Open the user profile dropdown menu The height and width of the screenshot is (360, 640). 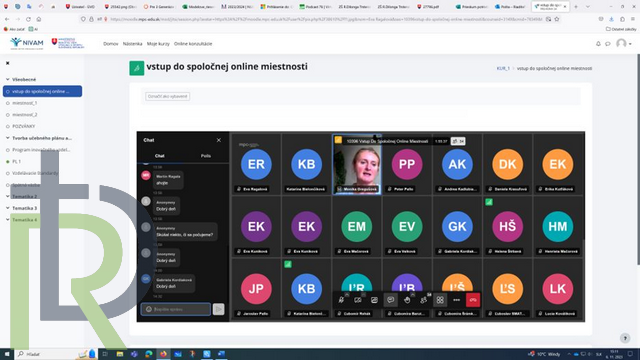tap(624, 44)
